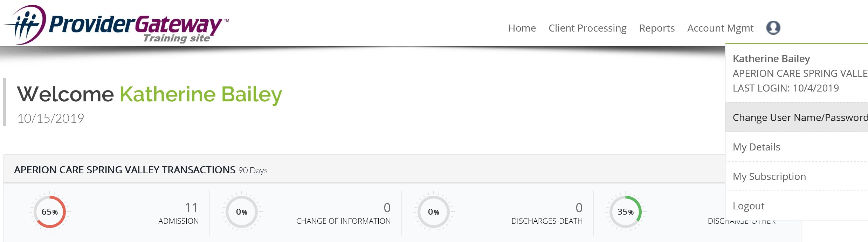Viewport: 868px width, 242px height.
Task: Click the profile silhouette in the navigation bar
Action: [x=774, y=28]
